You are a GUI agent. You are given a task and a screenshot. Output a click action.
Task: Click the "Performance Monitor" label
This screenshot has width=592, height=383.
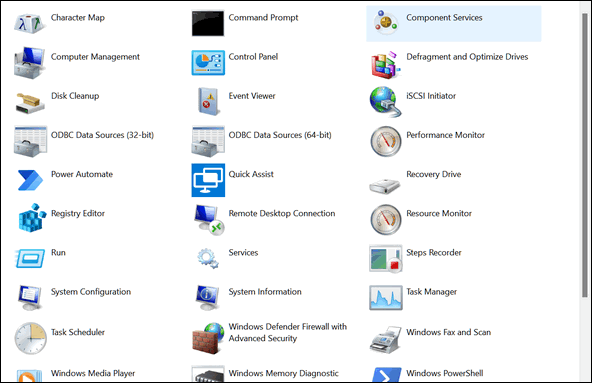(x=445, y=135)
